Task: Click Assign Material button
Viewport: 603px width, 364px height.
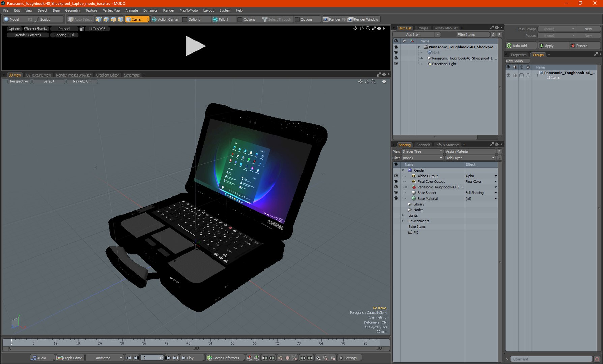Action: [470, 151]
